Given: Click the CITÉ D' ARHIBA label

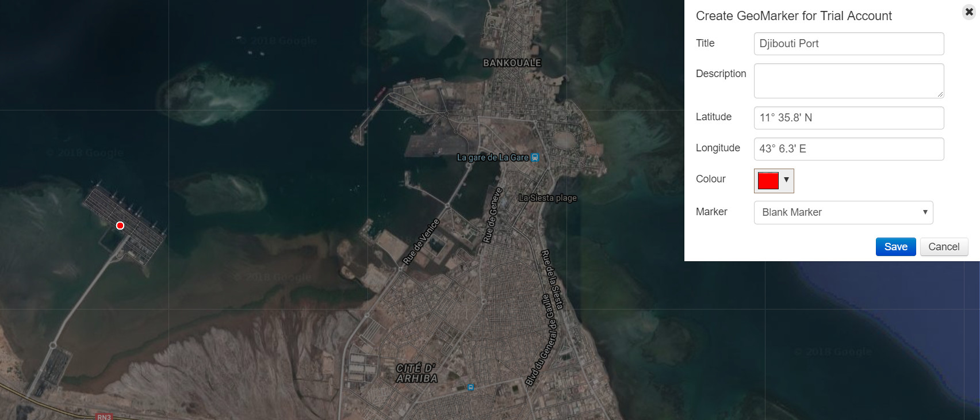Looking at the screenshot, I should click(416, 373).
